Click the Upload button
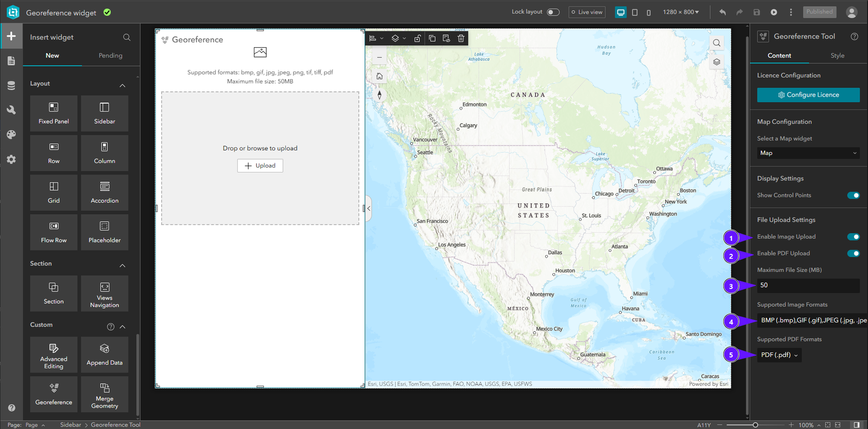 coord(260,165)
